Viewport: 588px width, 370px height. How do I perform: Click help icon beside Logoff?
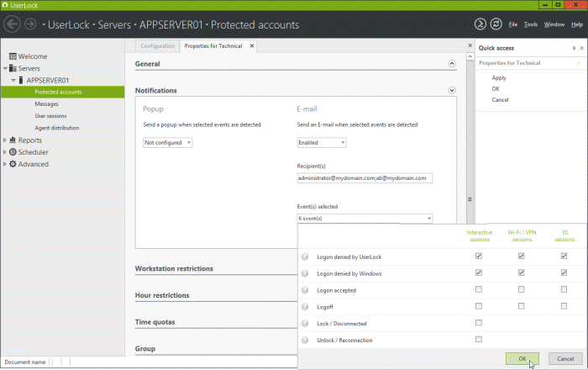(305, 307)
